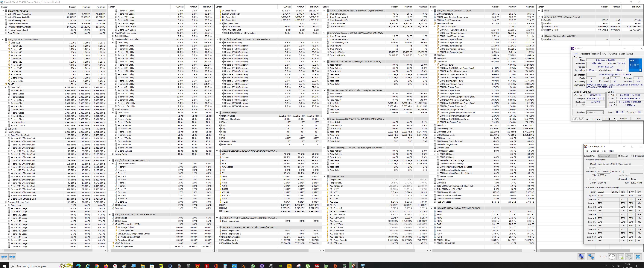Open Internet Explorer from the taskbar
The height and width of the screenshot is (268, 644).
[x=87, y=266]
